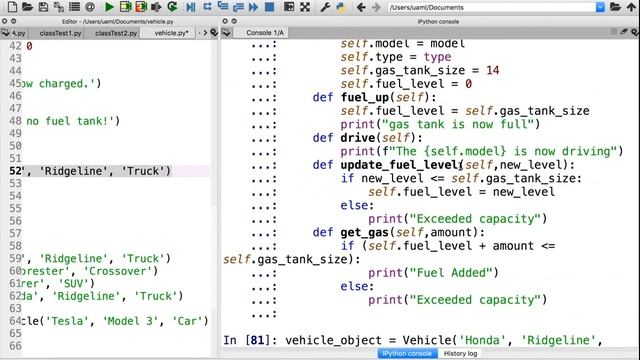Click the 'def get_gas(self,amount):' console line
Screen dimensions: 640x360
pos(398,232)
